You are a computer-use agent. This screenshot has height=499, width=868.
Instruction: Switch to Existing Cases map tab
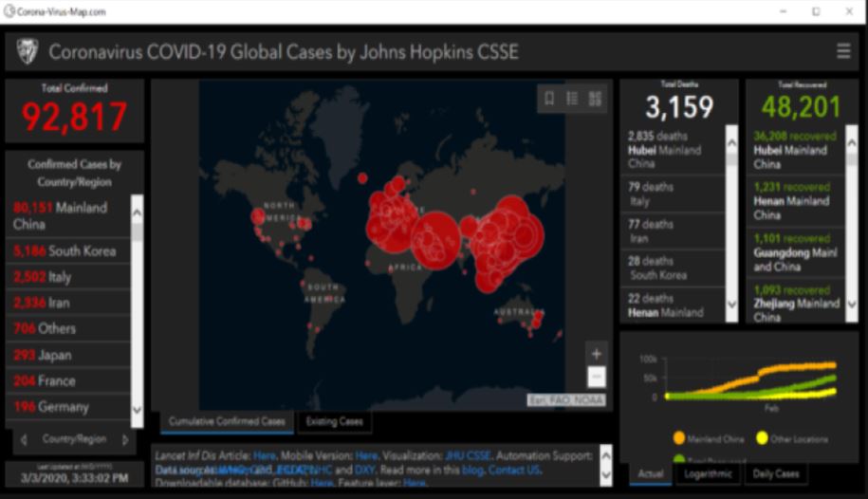334,421
